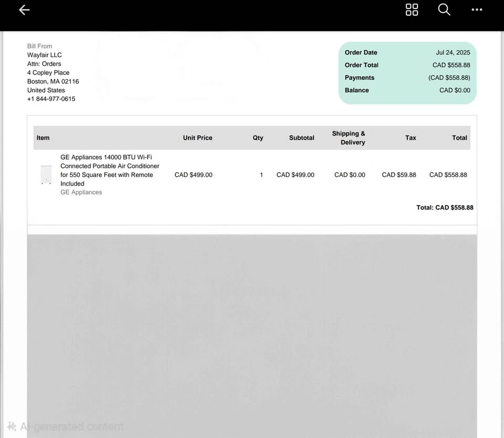Click the GE Appliances brand label
The height and width of the screenshot is (438, 504).
(81, 192)
